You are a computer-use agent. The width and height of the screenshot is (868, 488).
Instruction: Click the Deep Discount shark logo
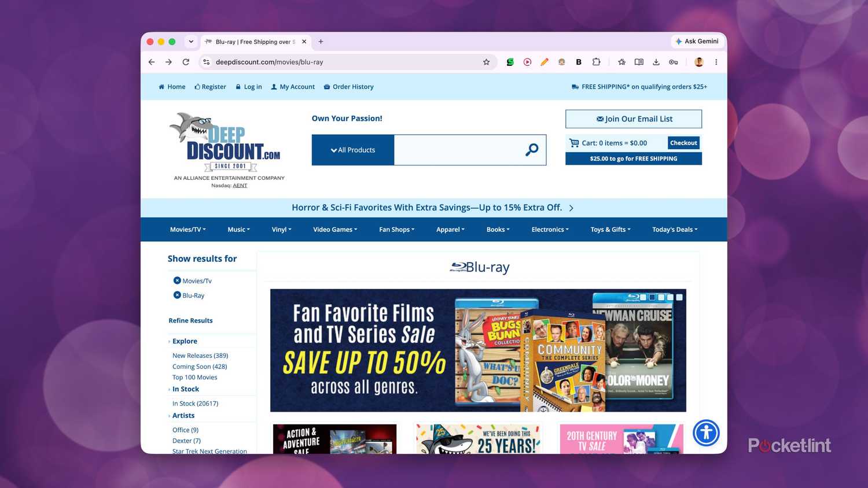pyautogui.click(x=225, y=142)
